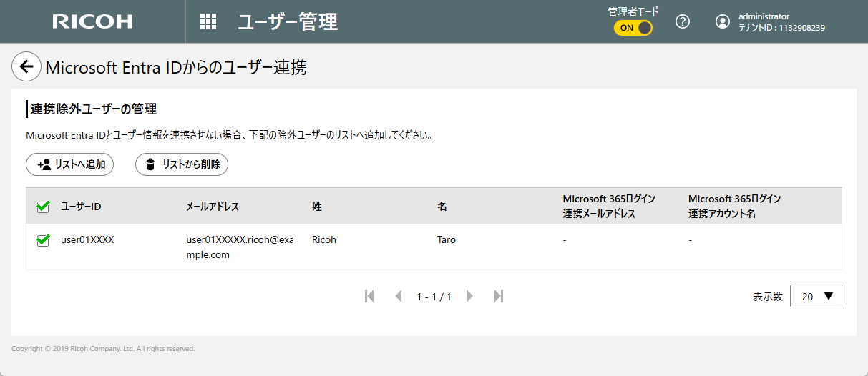Click the administrator account name text

[x=764, y=16]
